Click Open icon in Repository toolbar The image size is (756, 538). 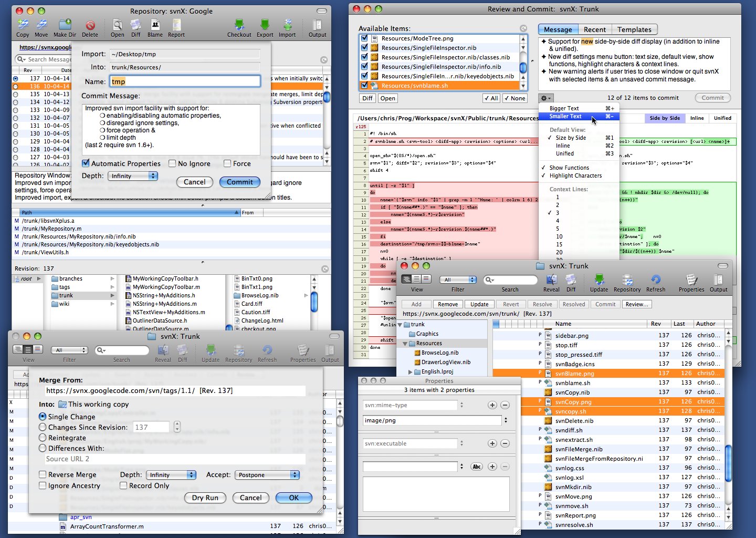118,25
